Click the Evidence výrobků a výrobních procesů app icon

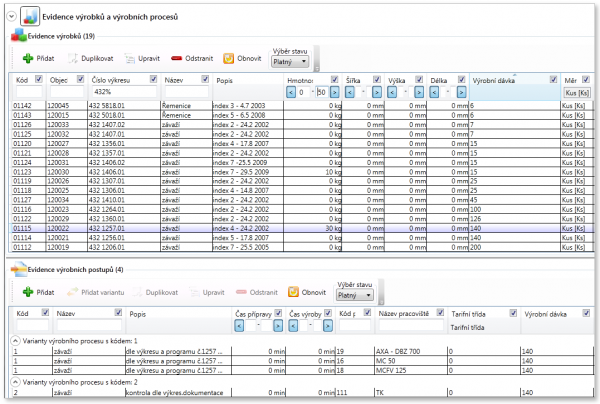click(31, 16)
